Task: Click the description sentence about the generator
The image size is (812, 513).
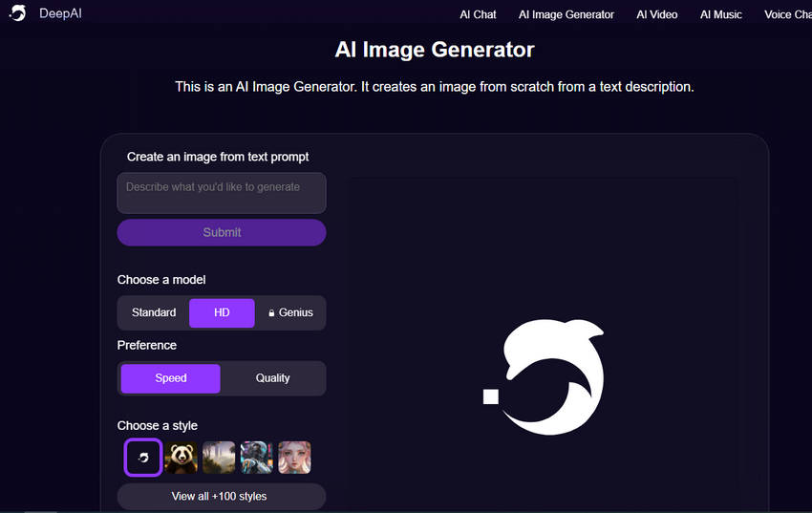Action: [435, 86]
